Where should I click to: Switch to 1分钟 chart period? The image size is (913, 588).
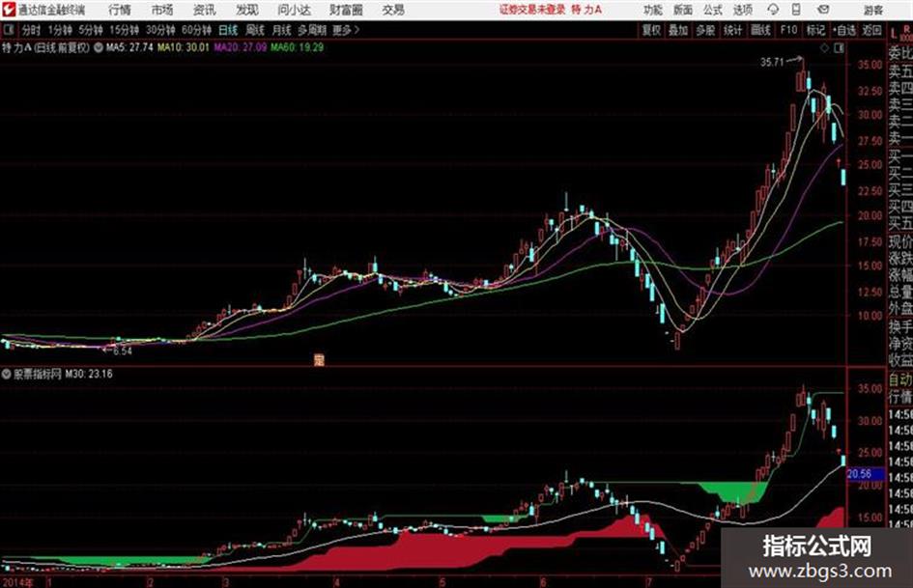pos(59,30)
